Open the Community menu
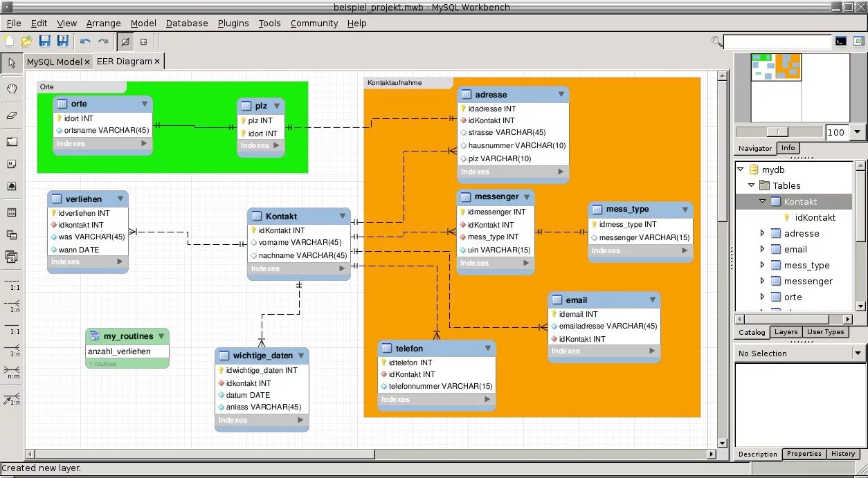The image size is (868, 478). click(x=314, y=23)
